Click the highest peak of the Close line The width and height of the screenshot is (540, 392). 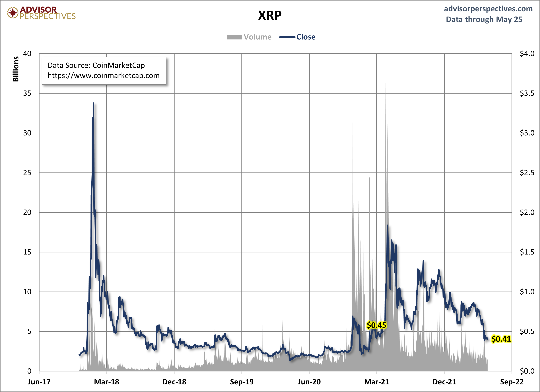[x=94, y=103]
